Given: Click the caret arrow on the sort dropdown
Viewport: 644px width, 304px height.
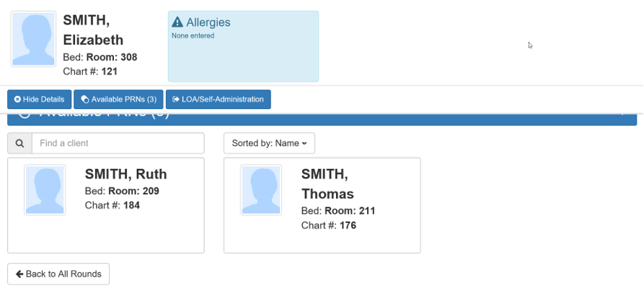Looking at the screenshot, I should click(x=304, y=144).
